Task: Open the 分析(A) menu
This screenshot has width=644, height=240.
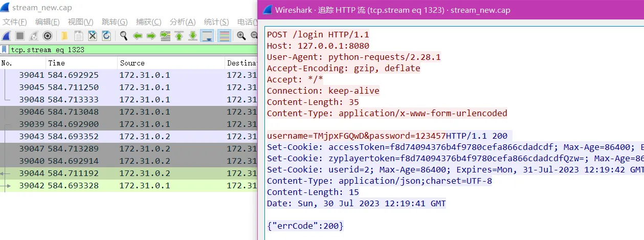Action: (183, 22)
